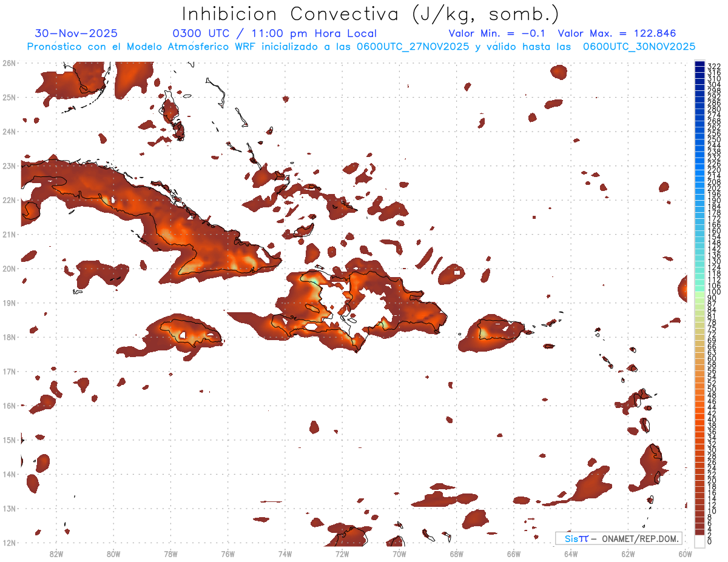Click the 15N latitude axis label
This screenshot has height=562, width=728.
coord(9,440)
